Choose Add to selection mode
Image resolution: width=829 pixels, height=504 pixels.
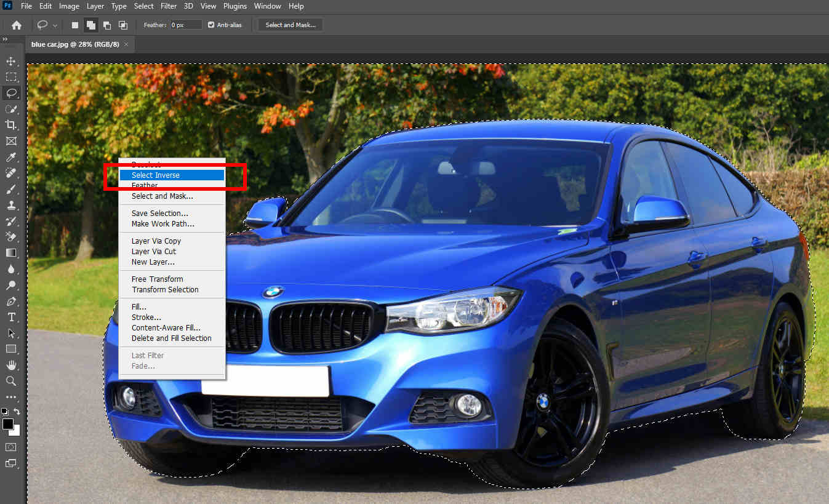click(x=90, y=25)
